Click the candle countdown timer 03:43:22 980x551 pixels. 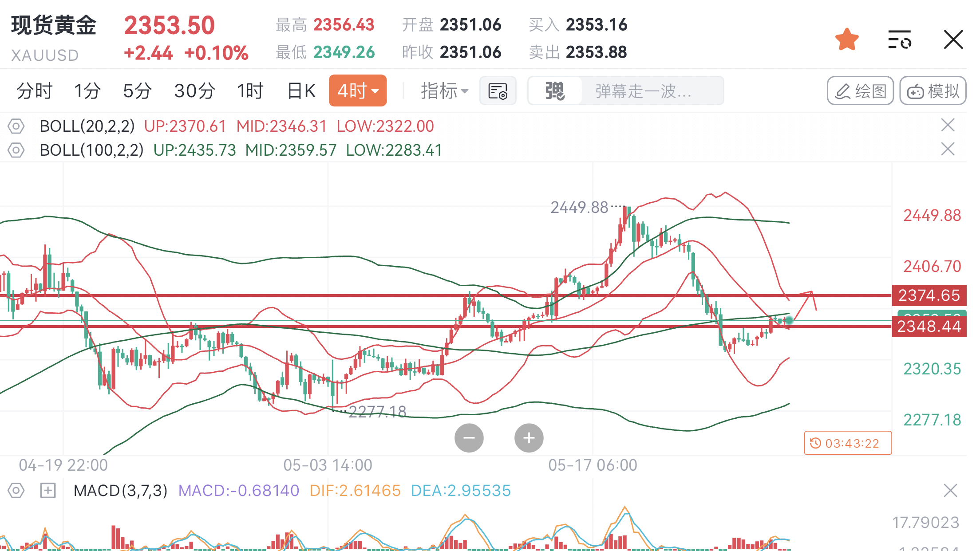click(x=847, y=443)
